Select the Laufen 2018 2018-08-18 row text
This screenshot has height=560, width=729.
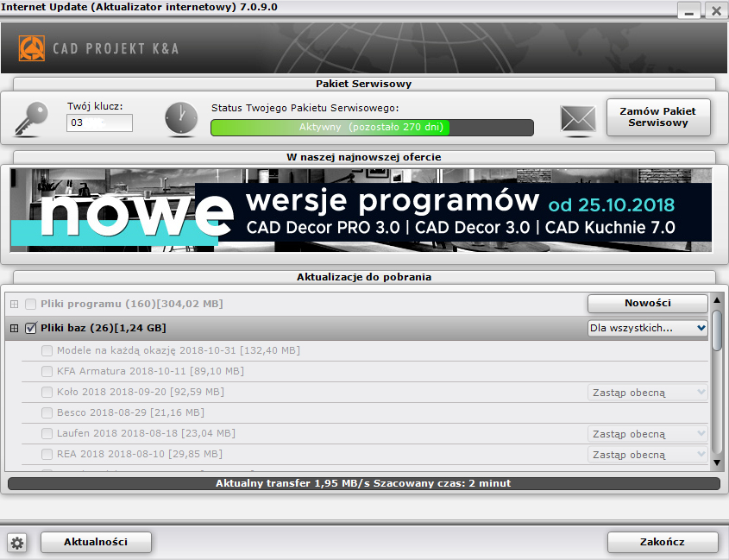146,433
